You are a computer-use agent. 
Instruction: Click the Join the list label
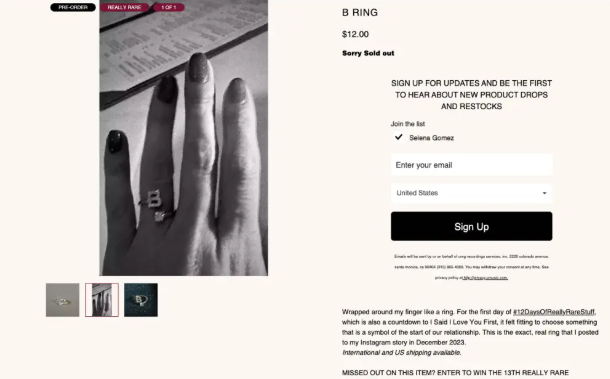click(408, 124)
